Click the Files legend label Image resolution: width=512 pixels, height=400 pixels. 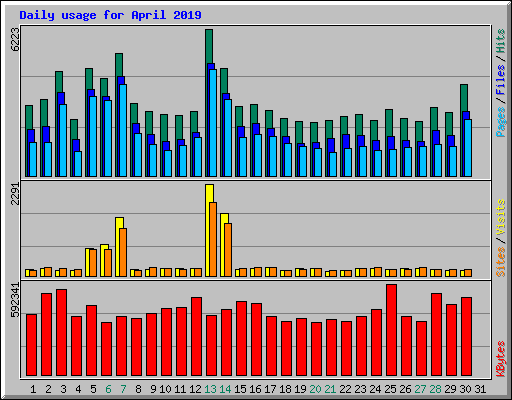(501, 80)
